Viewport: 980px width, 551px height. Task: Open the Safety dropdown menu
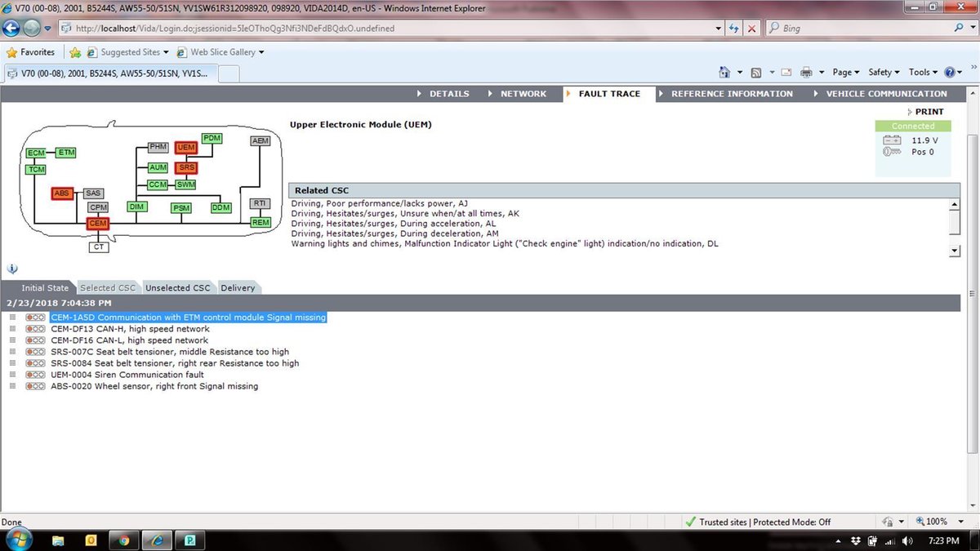pos(884,73)
